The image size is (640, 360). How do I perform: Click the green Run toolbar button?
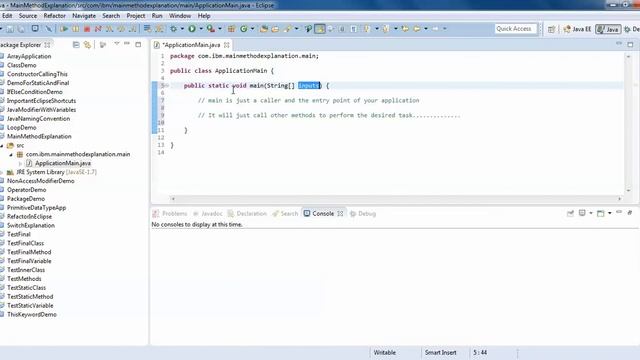click(191, 29)
